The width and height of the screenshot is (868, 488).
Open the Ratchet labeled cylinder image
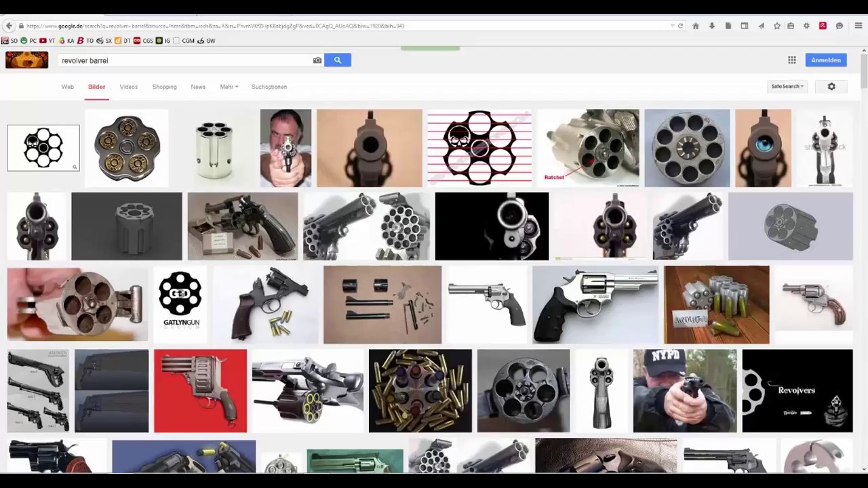(x=588, y=148)
